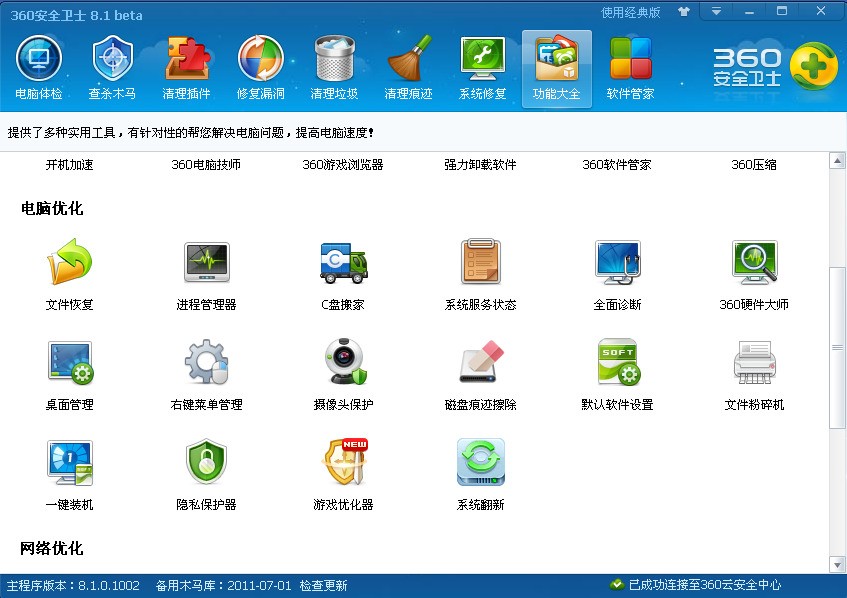Open skin changer shirt icon

(684, 12)
